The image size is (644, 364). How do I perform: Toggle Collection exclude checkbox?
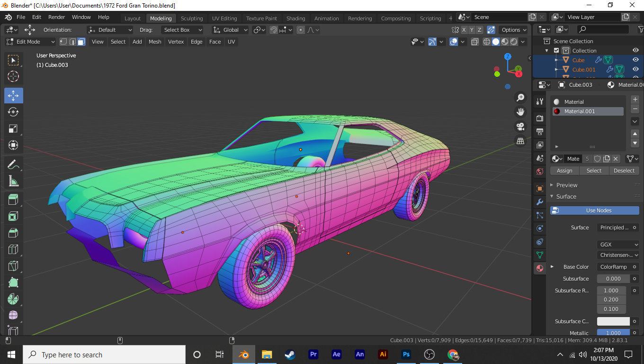[556, 51]
